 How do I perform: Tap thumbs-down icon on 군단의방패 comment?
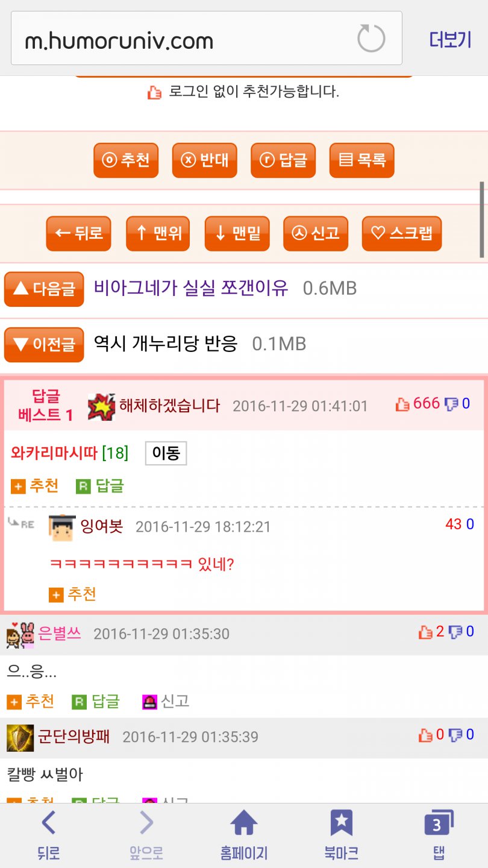[455, 735]
